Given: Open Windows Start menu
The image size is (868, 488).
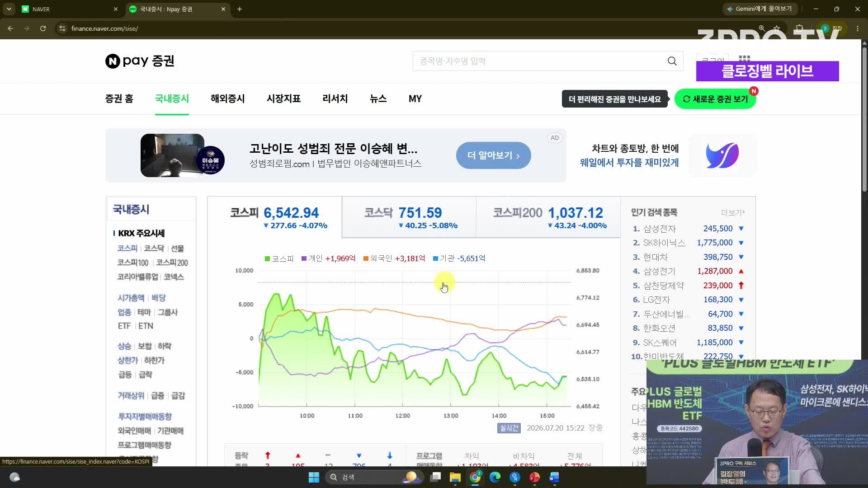Looking at the screenshot, I should [314, 477].
